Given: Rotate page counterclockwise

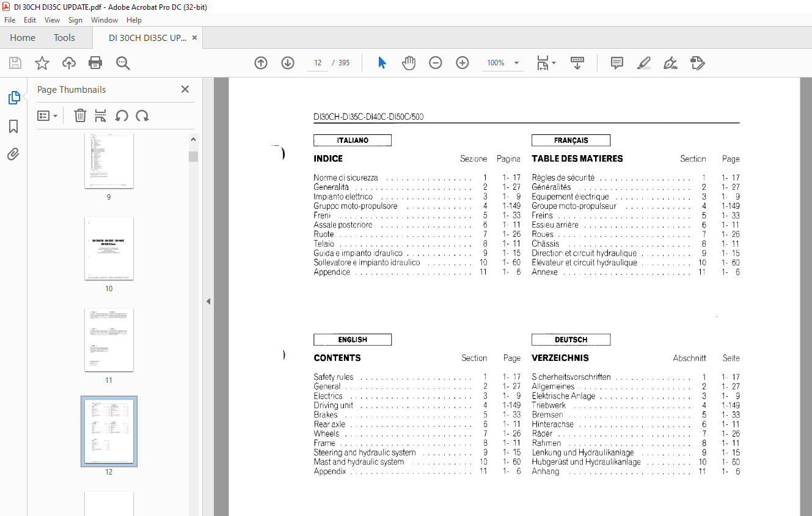Looking at the screenshot, I should pos(122,116).
